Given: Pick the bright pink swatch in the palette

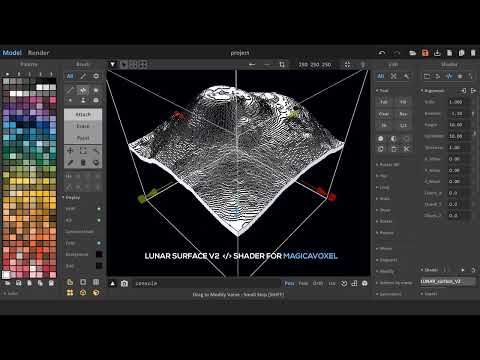Looking at the screenshot, I should click(x=53, y=100).
